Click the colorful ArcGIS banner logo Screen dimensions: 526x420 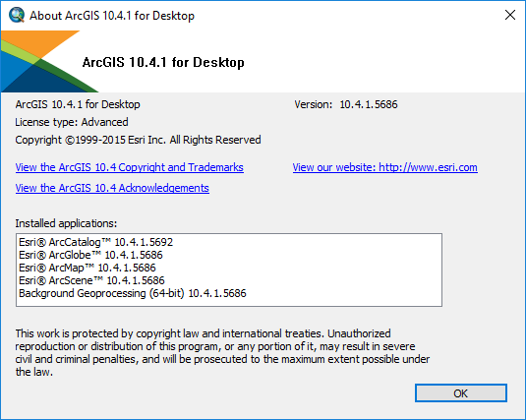pyautogui.click(x=49, y=61)
